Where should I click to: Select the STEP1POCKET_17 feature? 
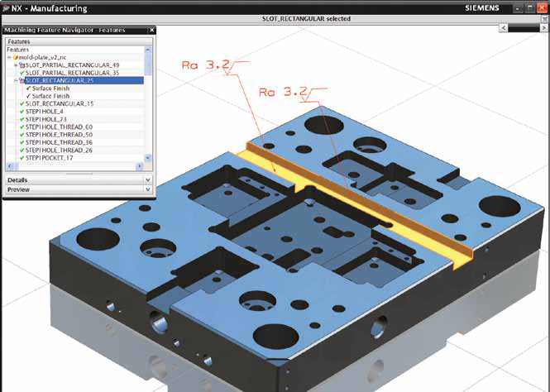tap(49, 158)
